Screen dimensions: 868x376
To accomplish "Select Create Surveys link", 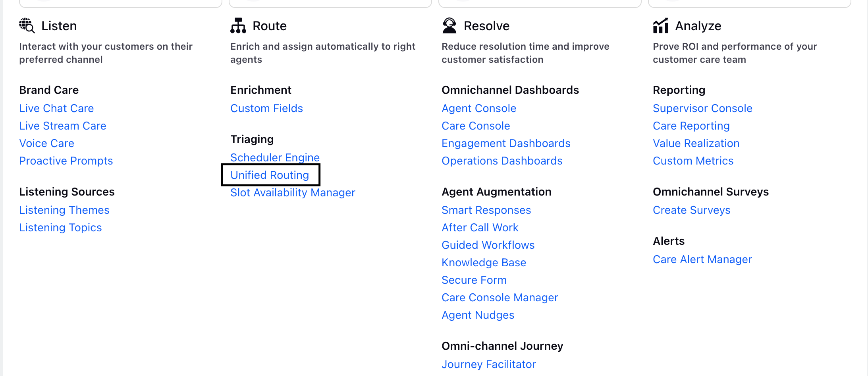I will point(692,210).
